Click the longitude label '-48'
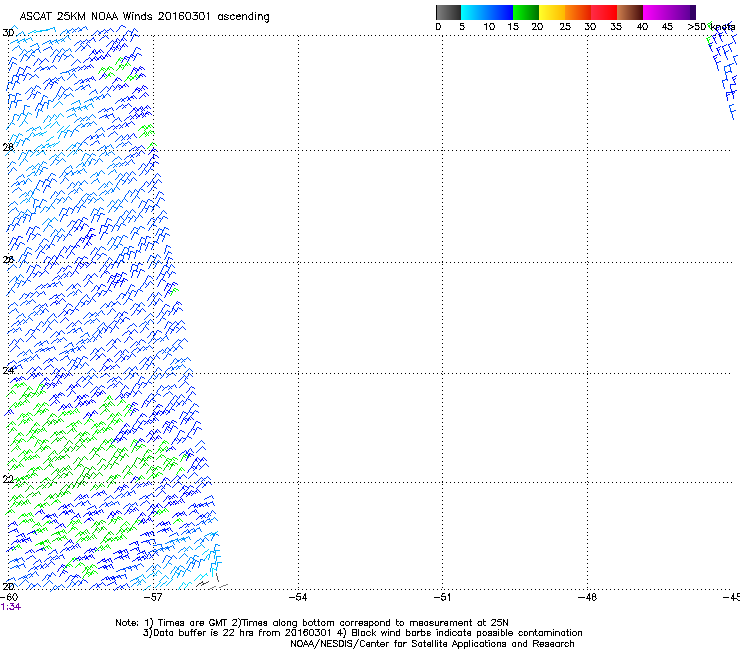This screenshot has height=650, width=740. (x=587, y=597)
